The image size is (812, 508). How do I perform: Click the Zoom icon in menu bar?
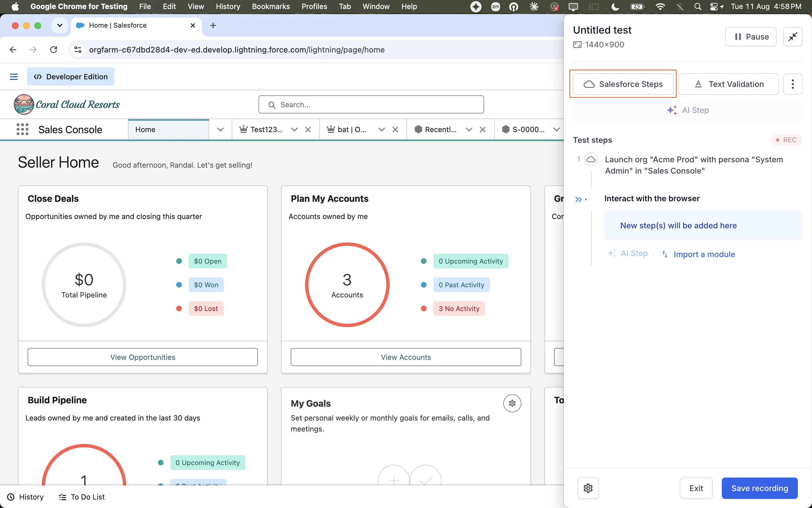[495, 7]
